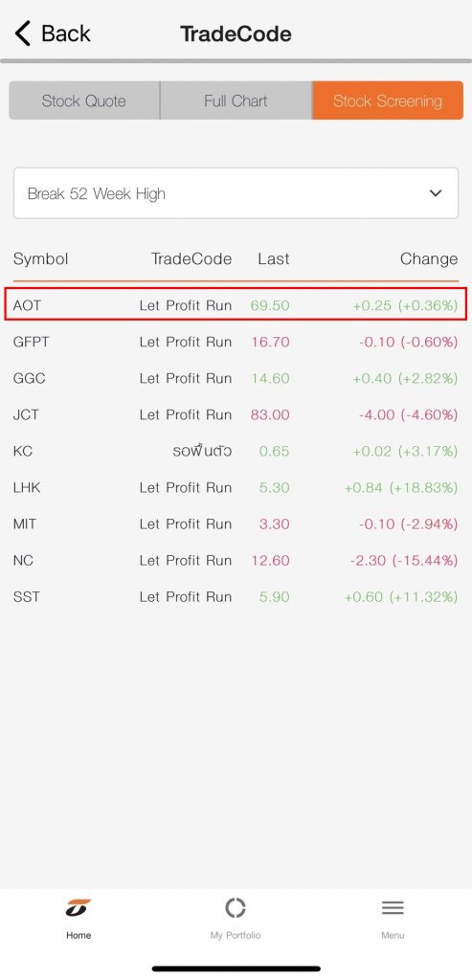Image resolution: width=472 pixels, height=980 pixels.
Task: Switch to the Stock Quote tab
Action: (83, 100)
